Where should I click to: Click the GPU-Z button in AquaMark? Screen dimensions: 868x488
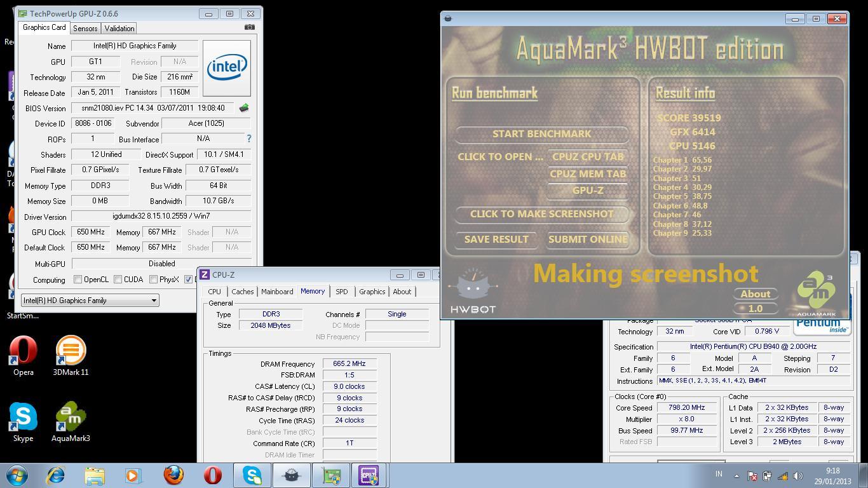coord(588,190)
